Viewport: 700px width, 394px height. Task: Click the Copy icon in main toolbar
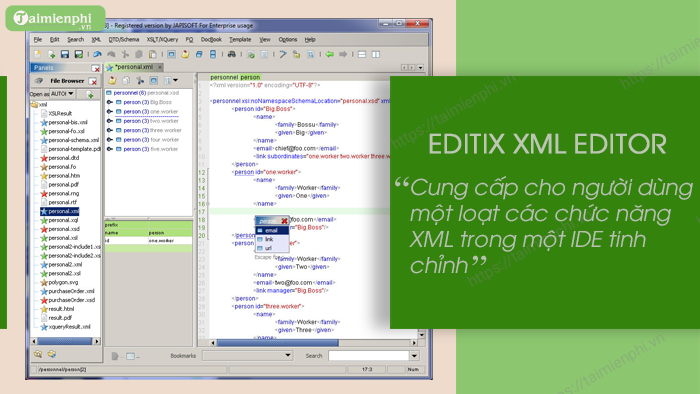point(139,54)
